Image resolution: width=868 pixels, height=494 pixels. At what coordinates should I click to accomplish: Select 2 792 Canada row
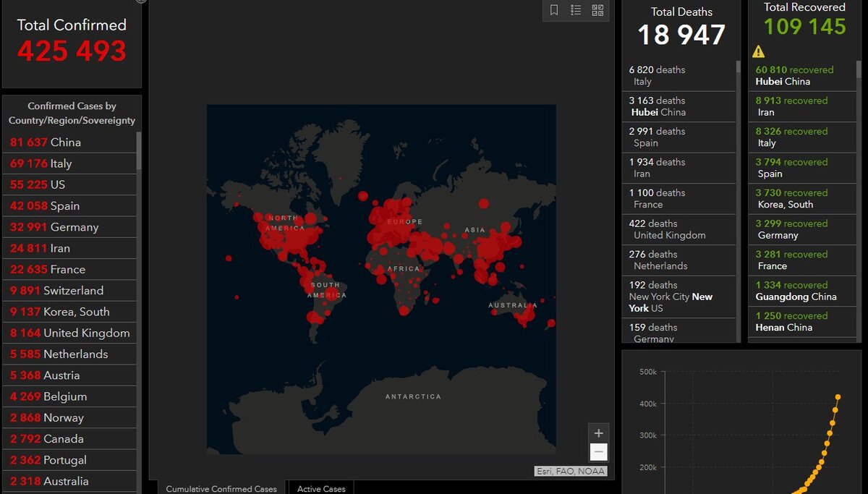69,439
